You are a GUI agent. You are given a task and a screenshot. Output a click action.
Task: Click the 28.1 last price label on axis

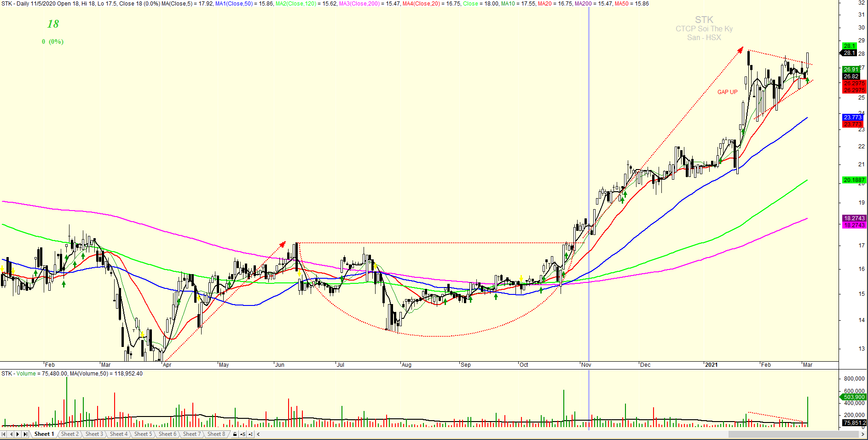849,53
